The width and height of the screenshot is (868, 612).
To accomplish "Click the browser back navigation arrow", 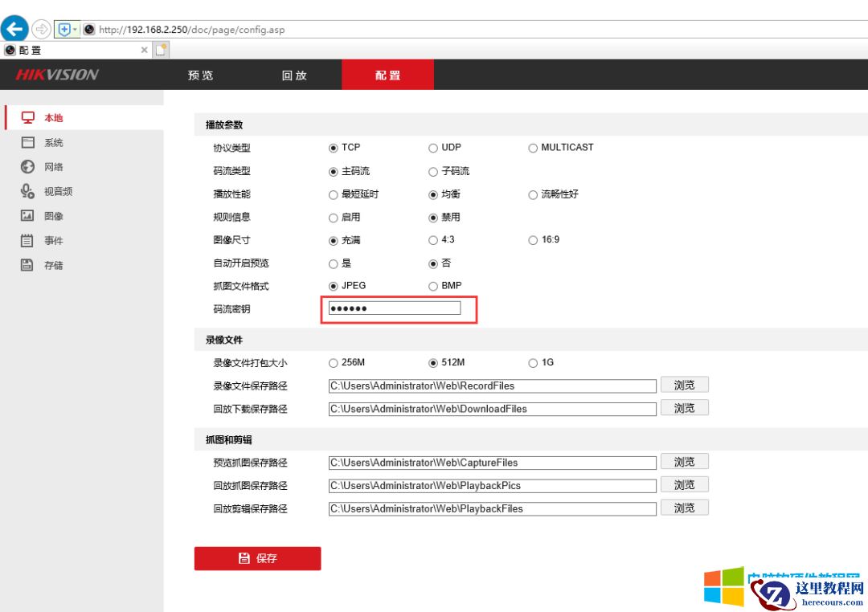I will coord(14,29).
